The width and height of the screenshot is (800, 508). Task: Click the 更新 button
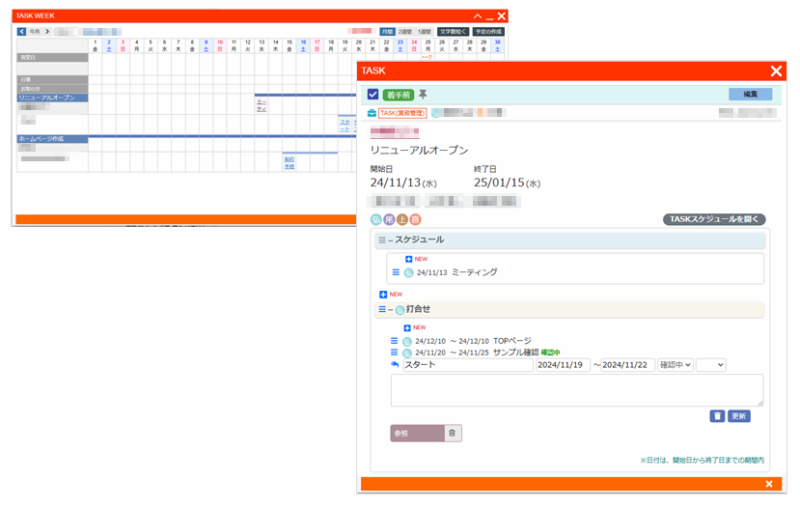(739, 415)
